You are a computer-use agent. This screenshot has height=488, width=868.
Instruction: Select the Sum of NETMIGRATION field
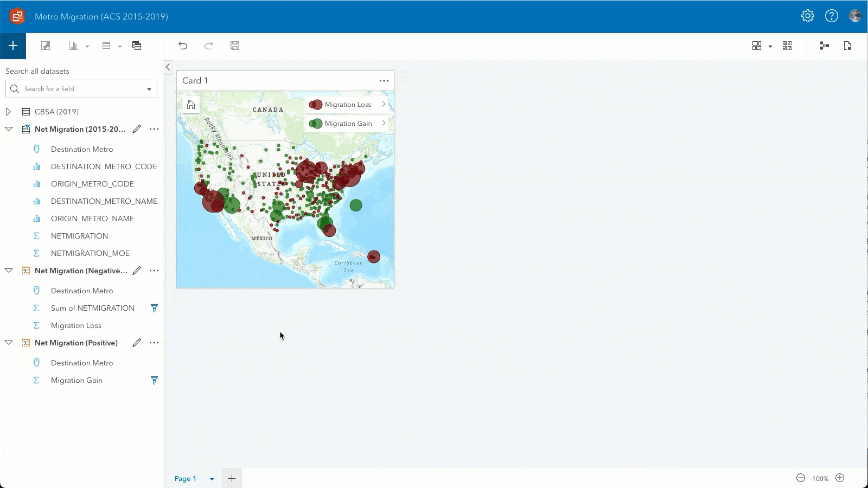(x=93, y=308)
